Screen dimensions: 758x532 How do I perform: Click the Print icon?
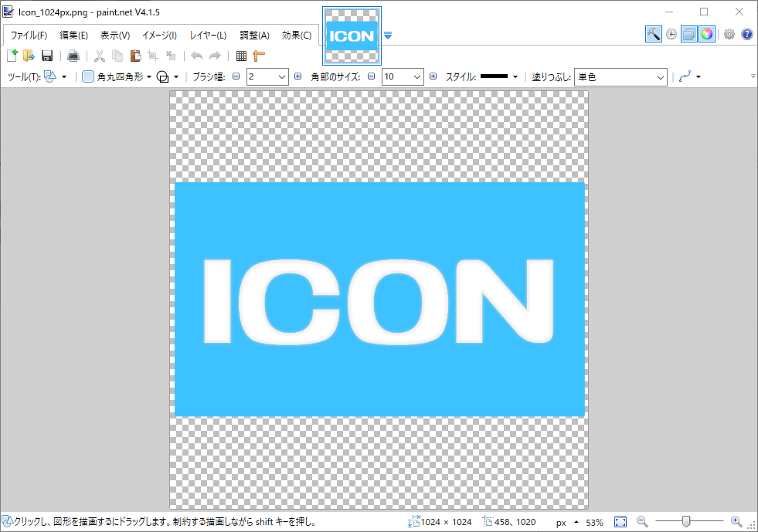(x=73, y=56)
